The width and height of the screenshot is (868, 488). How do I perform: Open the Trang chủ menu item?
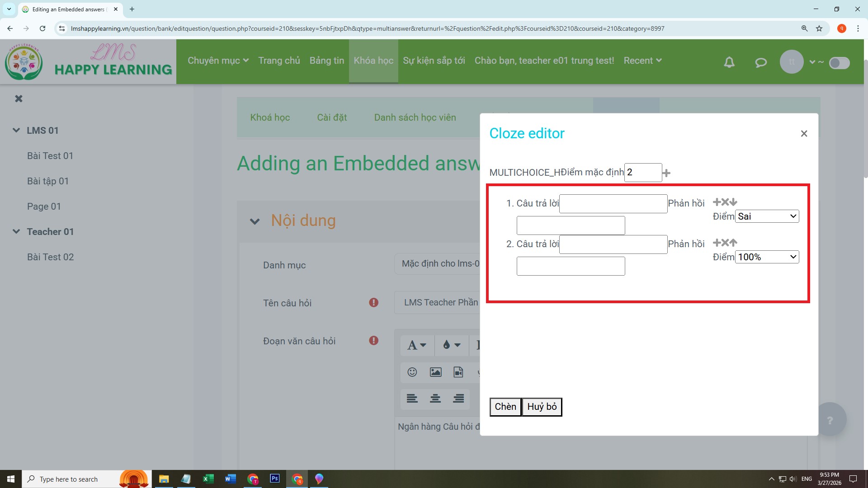pos(279,61)
